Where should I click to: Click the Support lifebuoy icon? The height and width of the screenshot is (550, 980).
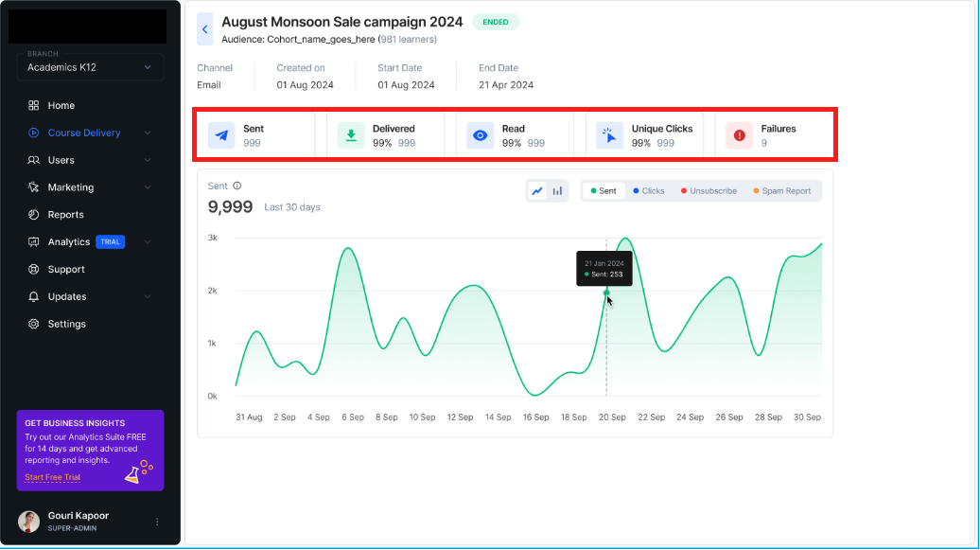pyautogui.click(x=34, y=269)
